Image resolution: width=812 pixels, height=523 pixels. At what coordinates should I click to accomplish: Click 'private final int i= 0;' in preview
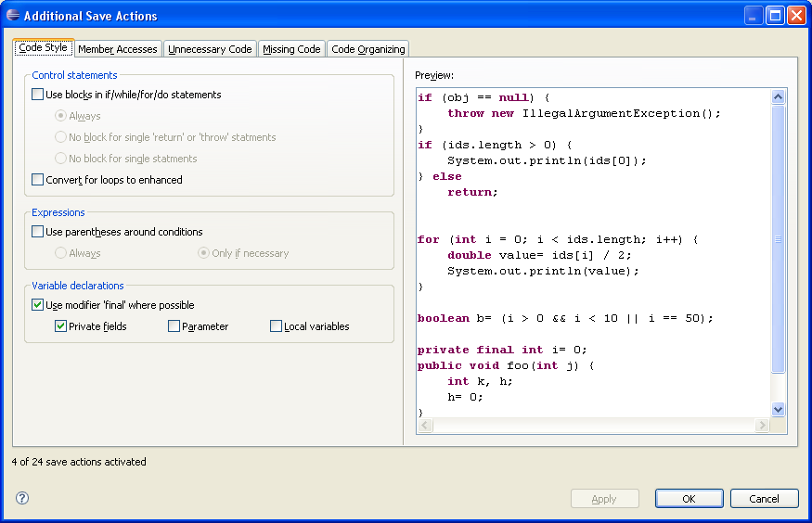click(x=502, y=350)
